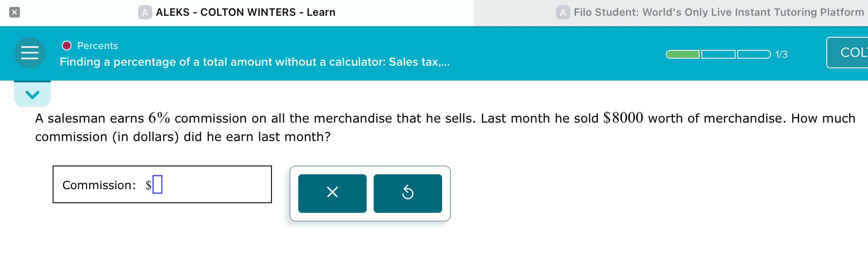868x261 pixels.
Task: Click the undo reset arrow button
Action: tap(407, 193)
